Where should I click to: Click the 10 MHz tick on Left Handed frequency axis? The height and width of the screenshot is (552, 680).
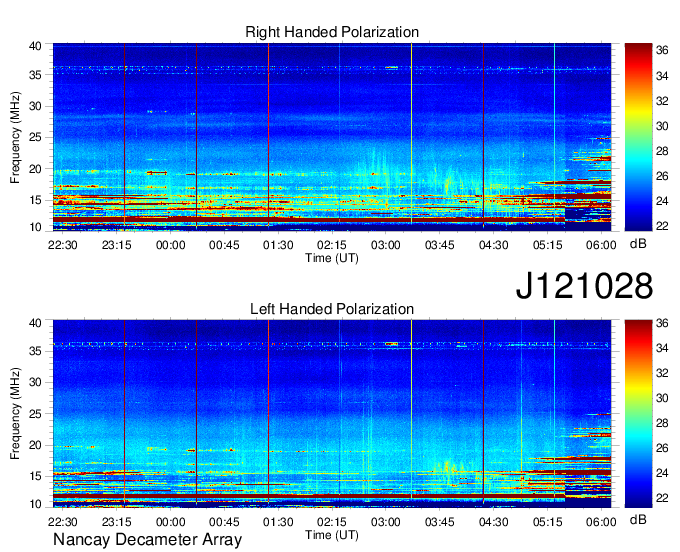click(36, 504)
